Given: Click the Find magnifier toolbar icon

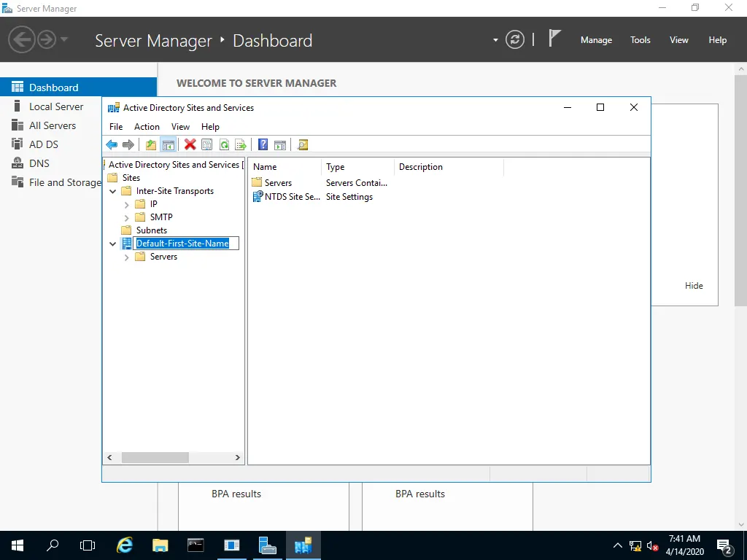Looking at the screenshot, I should pyautogui.click(x=303, y=145).
